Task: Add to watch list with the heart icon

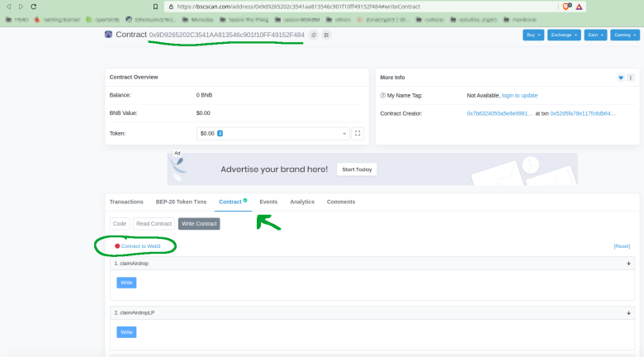Action: click(x=621, y=78)
